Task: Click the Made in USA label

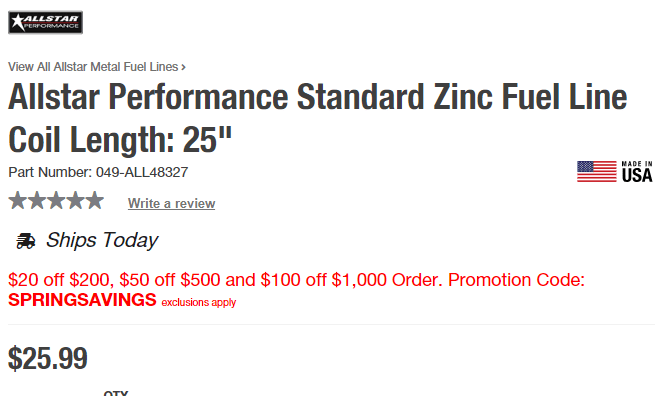Action: (637, 172)
